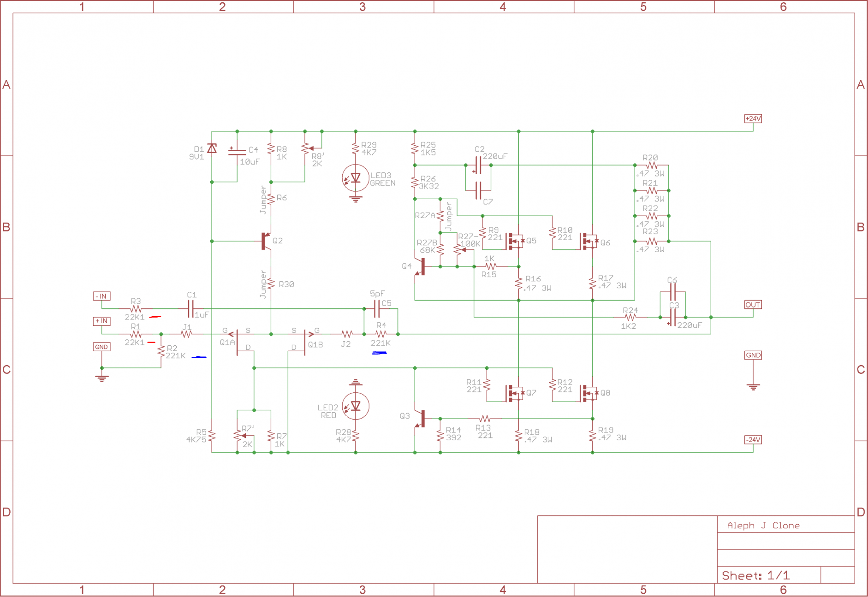Viewport: 868px width, 597px height.
Task: Click the R5 4K75 resistor
Action: coord(212,435)
